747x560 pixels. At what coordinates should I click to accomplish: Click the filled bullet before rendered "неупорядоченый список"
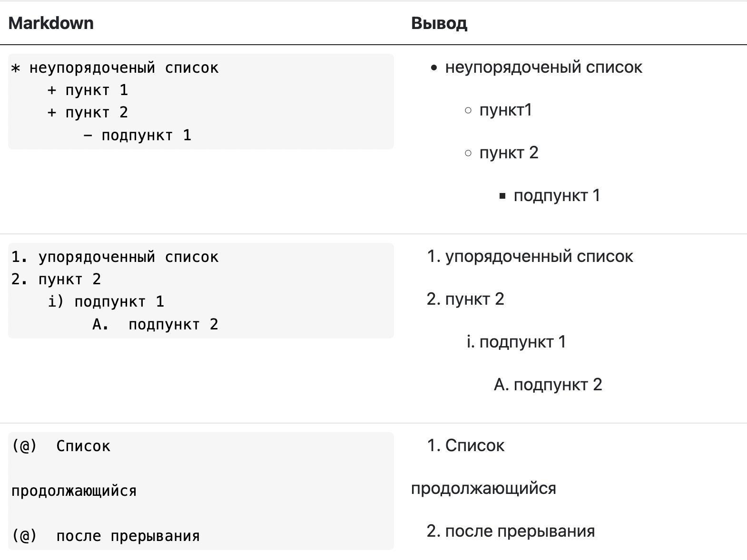coord(433,68)
